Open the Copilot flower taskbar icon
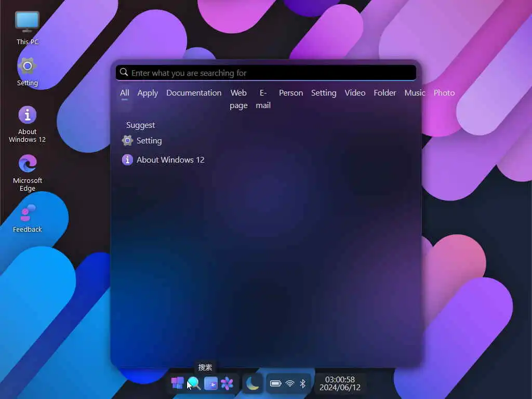 227,383
